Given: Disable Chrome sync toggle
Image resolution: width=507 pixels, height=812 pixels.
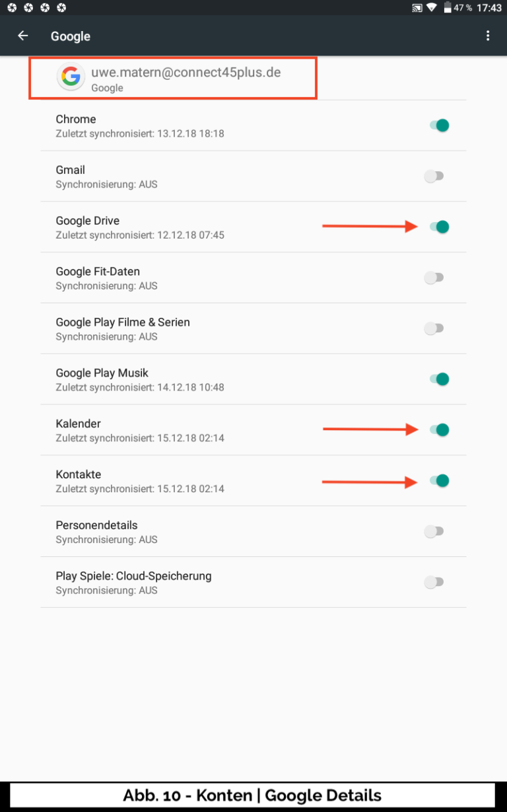Looking at the screenshot, I should (x=439, y=126).
